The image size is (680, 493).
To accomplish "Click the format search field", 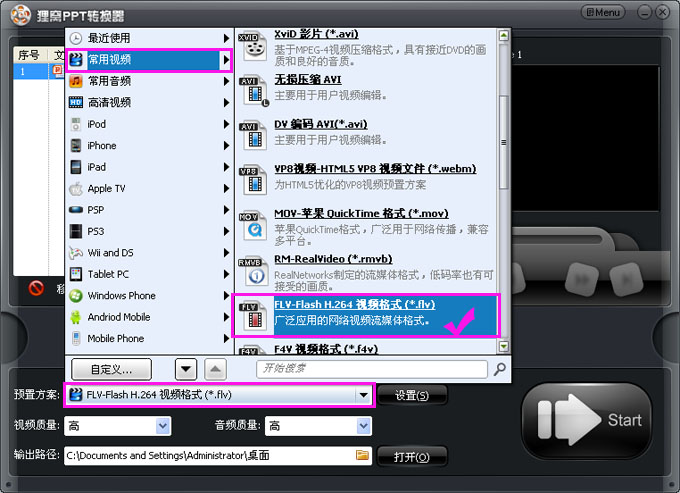I will (372, 369).
